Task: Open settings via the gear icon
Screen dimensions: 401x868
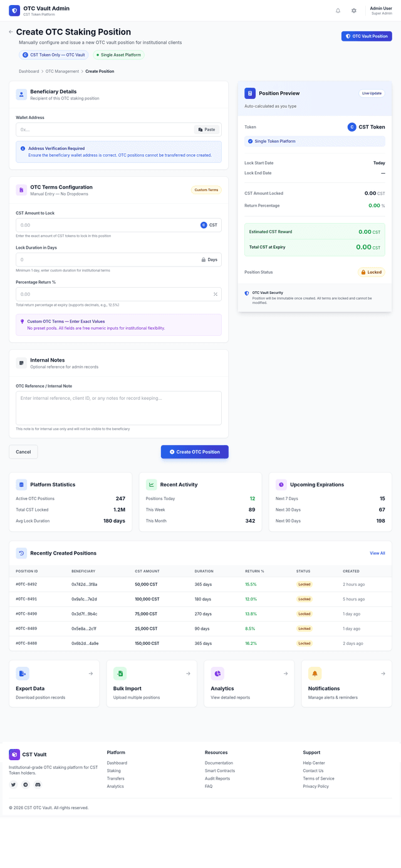Action: click(354, 11)
